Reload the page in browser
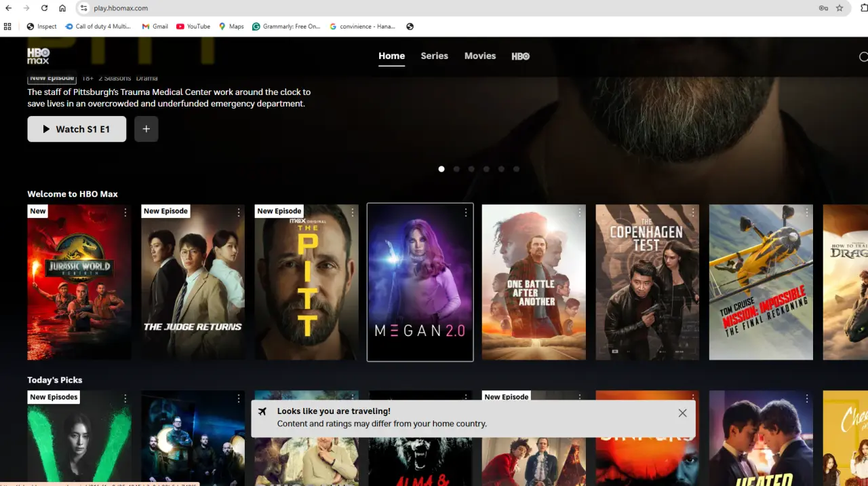Screen dimensions: 868x486 pos(44,8)
